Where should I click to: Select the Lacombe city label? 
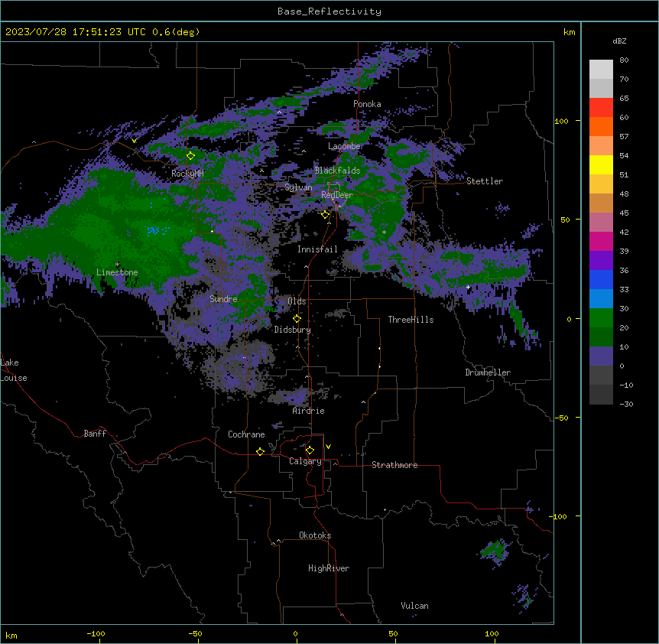tap(344, 146)
